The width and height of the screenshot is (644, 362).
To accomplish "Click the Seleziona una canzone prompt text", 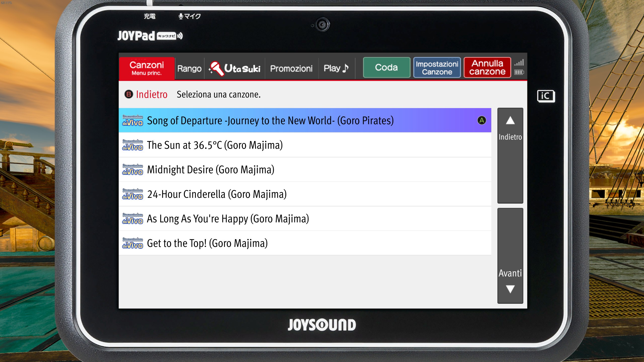I will (219, 95).
